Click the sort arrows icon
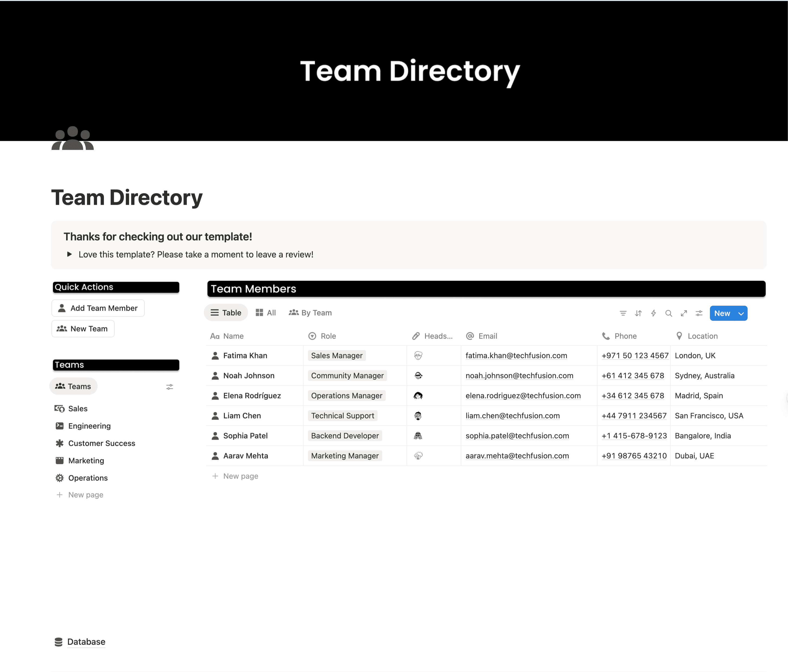The width and height of the screenshot is (788, 672). pyautogui.click(x=638, y=313)
